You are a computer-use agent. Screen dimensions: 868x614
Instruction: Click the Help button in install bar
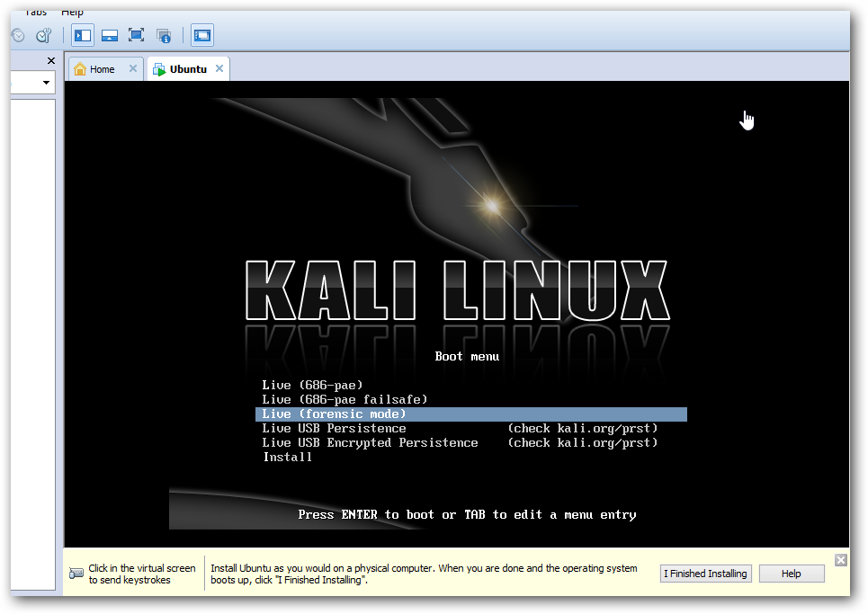click(792, 574)
